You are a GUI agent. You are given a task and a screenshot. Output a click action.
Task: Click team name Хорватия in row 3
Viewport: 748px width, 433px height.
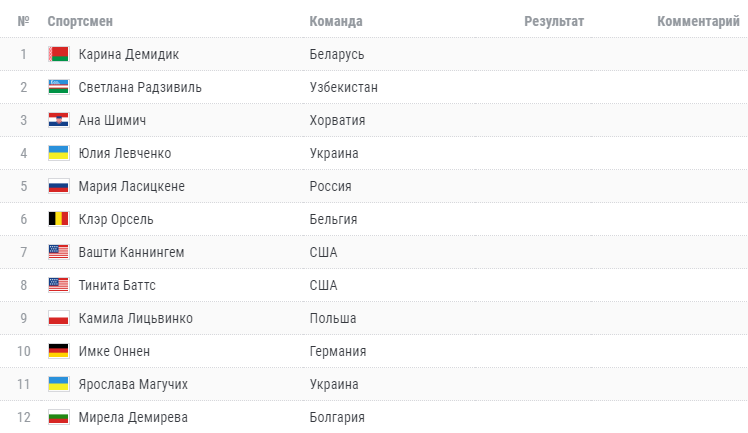coord(337,120)
